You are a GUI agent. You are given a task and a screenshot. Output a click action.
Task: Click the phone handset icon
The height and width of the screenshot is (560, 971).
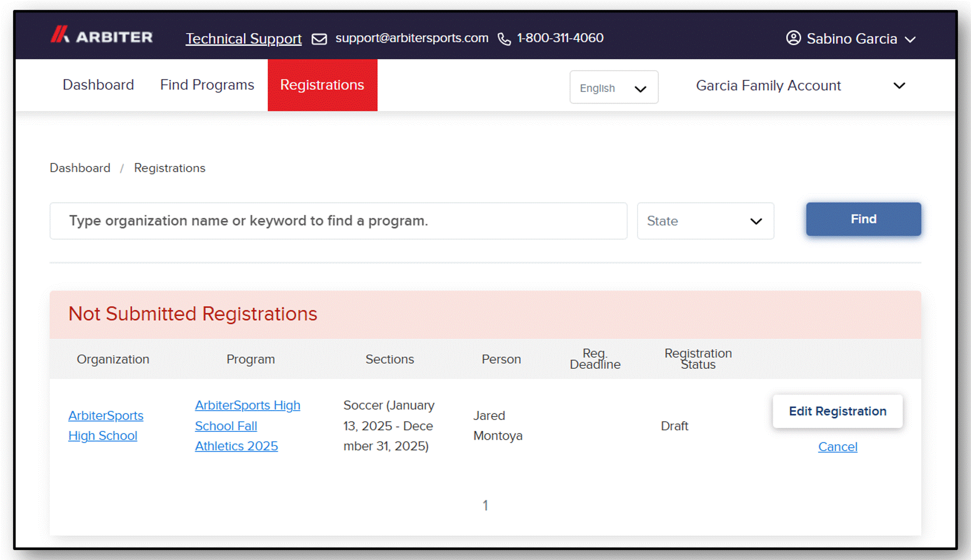click(x=504, y=39)
